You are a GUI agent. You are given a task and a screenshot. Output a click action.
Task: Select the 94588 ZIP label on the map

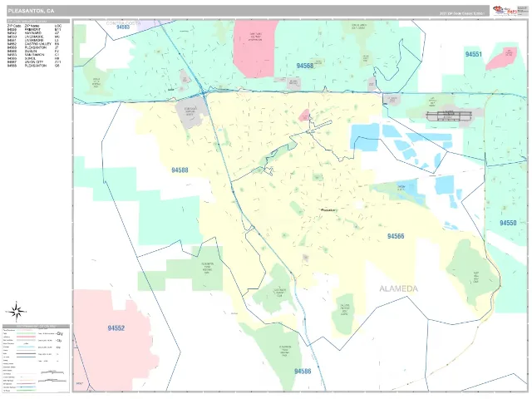pos(180,170)
